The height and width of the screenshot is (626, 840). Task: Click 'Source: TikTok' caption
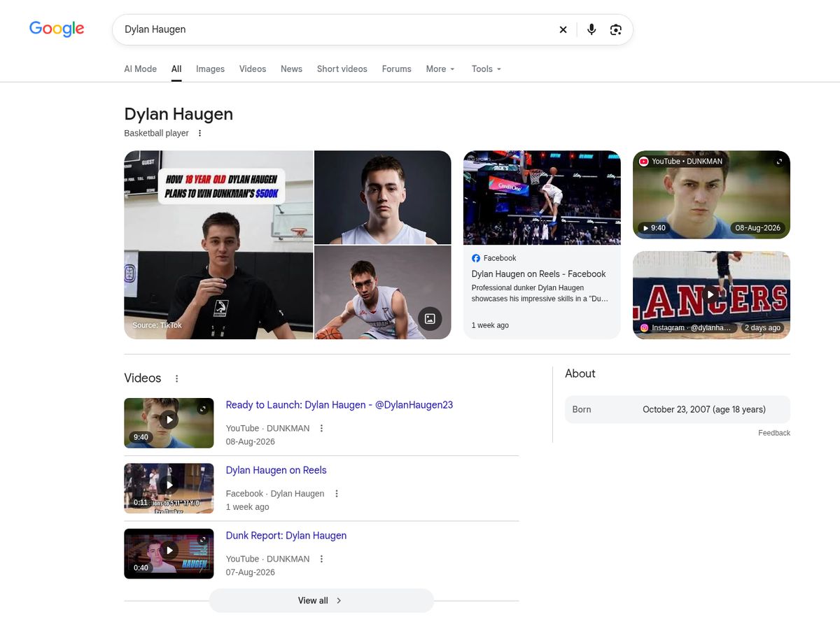[x=157, y=325]
